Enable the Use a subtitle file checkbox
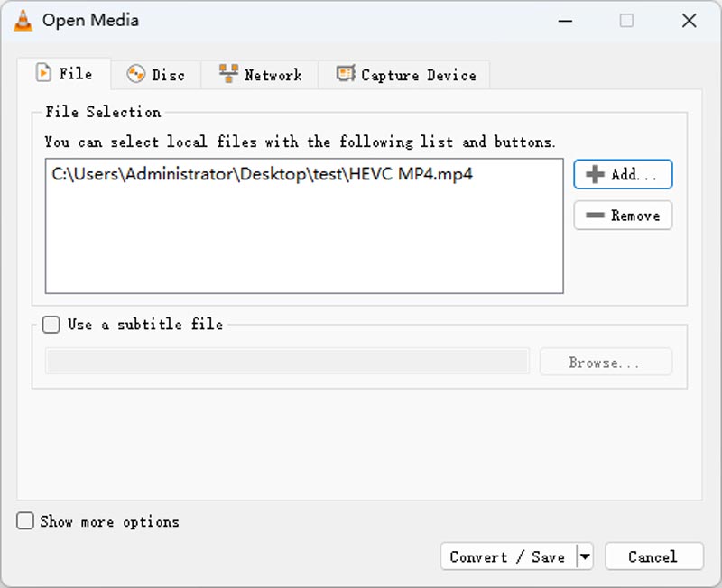 click(51, 325)
